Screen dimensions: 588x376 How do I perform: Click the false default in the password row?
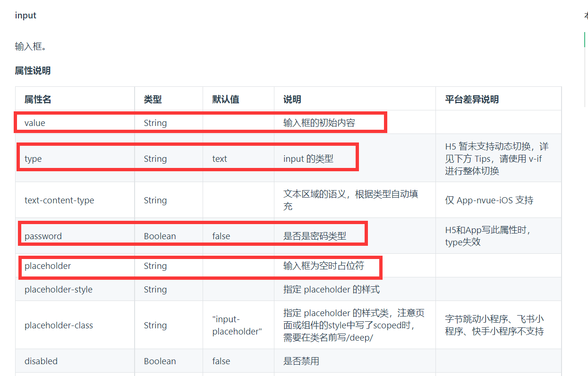pos(221,236)
